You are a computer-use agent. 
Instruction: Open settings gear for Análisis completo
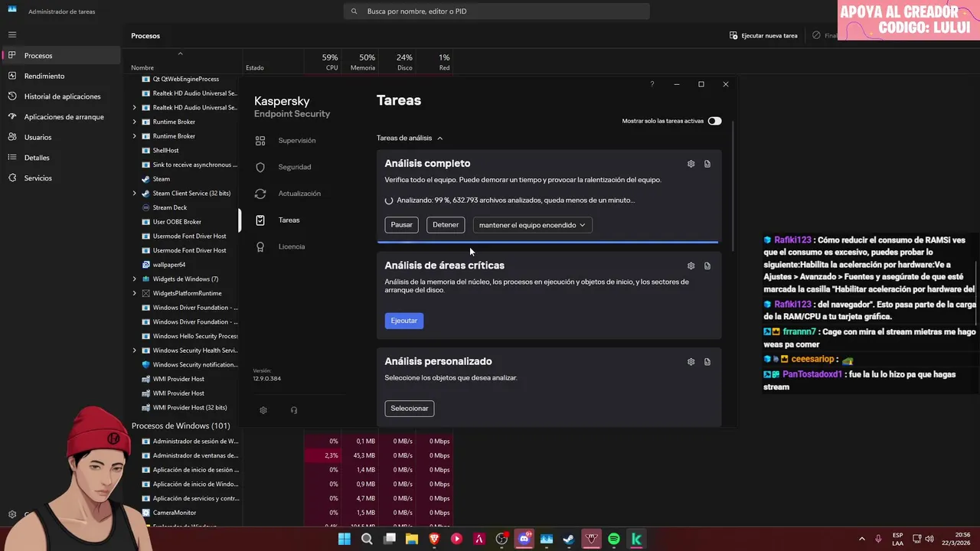691,164
